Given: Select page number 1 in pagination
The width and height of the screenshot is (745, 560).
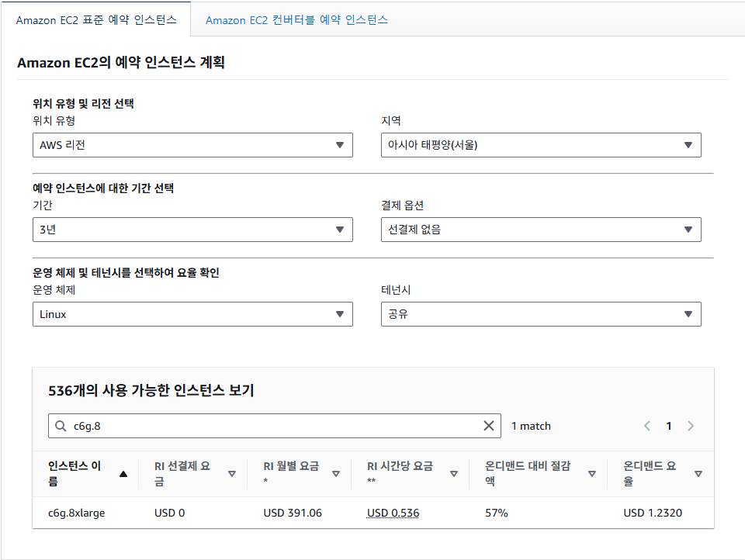Looking at the screenshot, I should [668, 426].
